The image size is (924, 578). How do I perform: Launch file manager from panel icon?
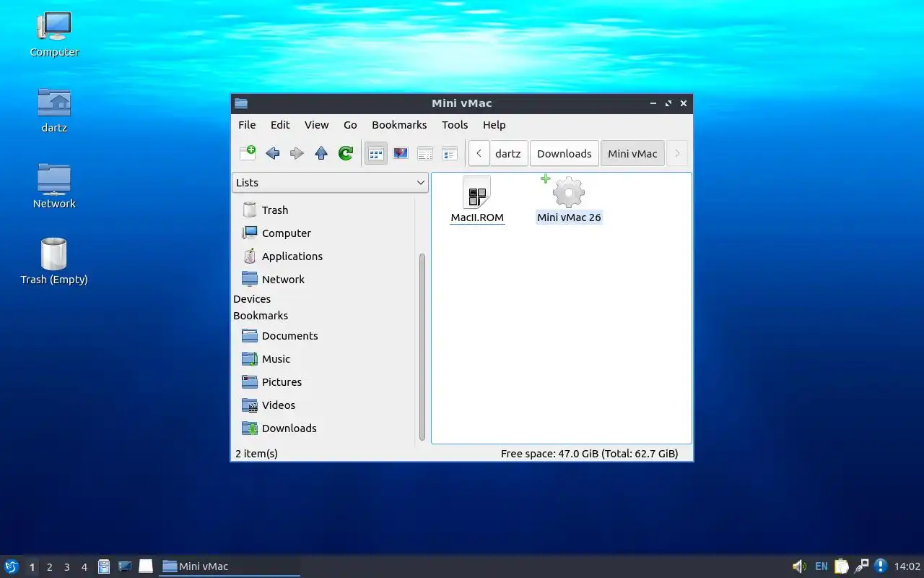point(104,566)
